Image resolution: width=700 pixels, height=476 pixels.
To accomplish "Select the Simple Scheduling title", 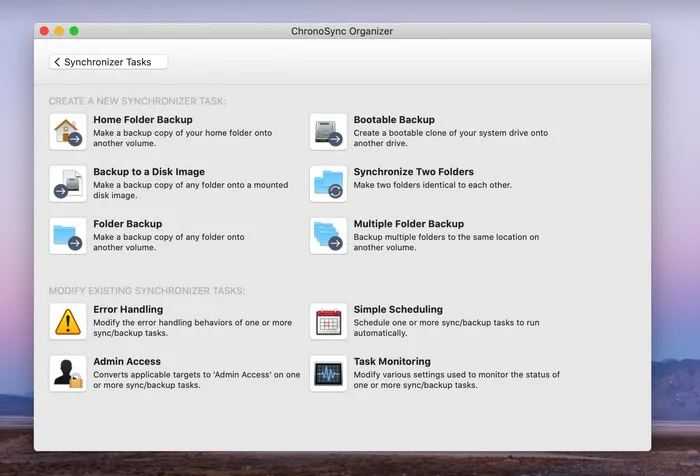I will (398, 309).
